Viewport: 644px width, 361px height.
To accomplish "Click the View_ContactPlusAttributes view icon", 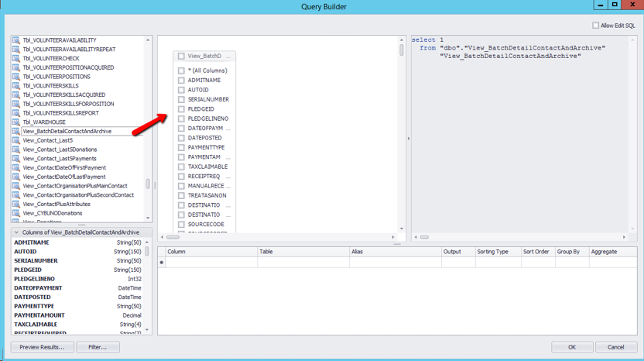I will 16,204.
